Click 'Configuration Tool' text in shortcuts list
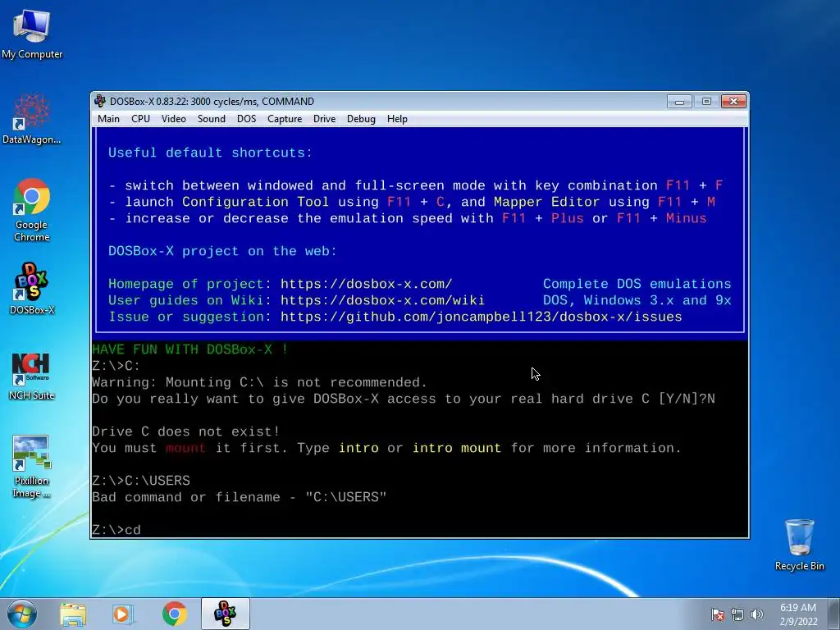The height and width of the screenshot is (630, 840). tap(255, 202)
